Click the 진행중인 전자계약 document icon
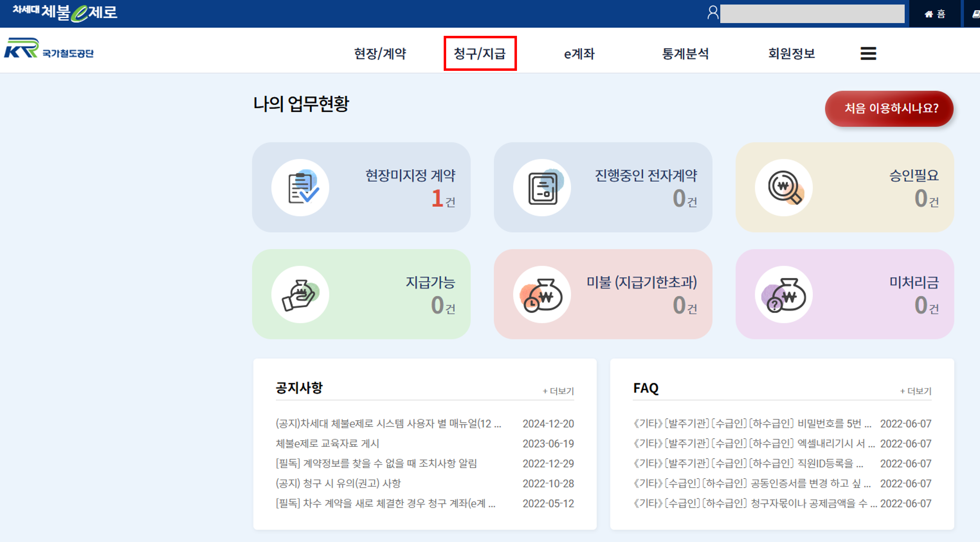The width and height of the screenshot is (980, 542). coord(542,188)
